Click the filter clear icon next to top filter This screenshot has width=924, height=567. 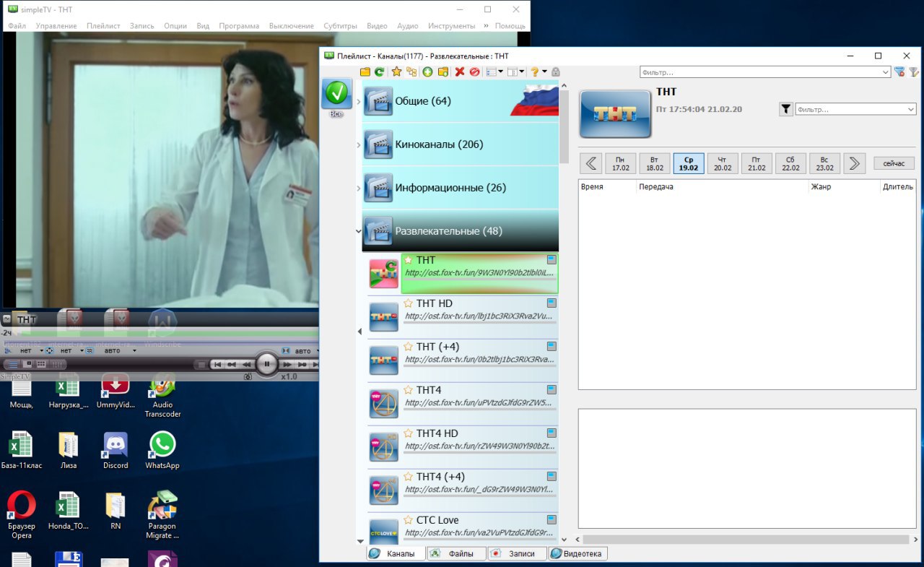[899, 72]
